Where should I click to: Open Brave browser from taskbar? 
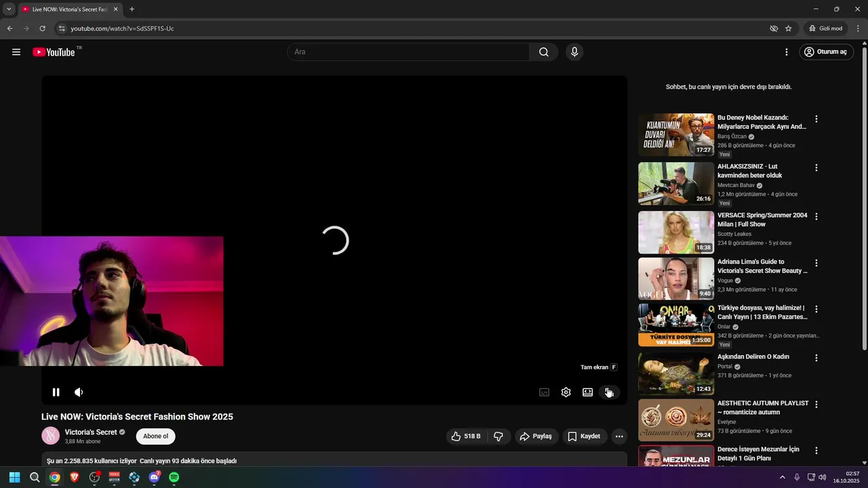[74, 477]
